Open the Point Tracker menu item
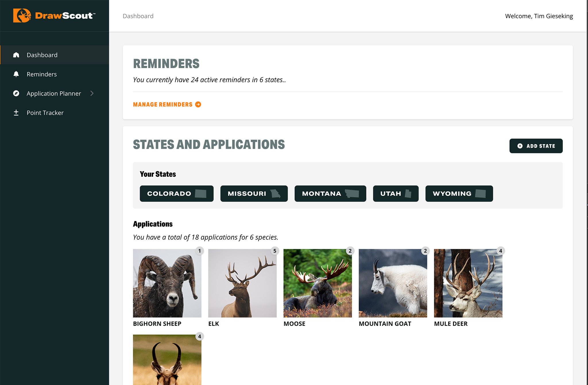This screenshot has height=385, width=588. click(45, 113)
